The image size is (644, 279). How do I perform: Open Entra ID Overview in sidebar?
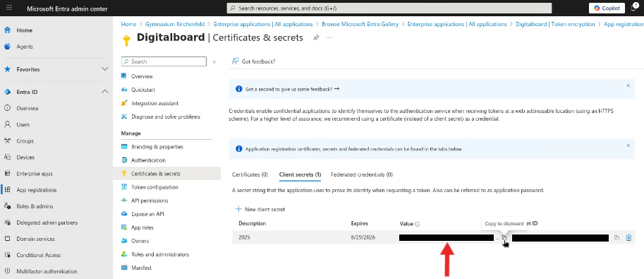(x=27, y=109)
